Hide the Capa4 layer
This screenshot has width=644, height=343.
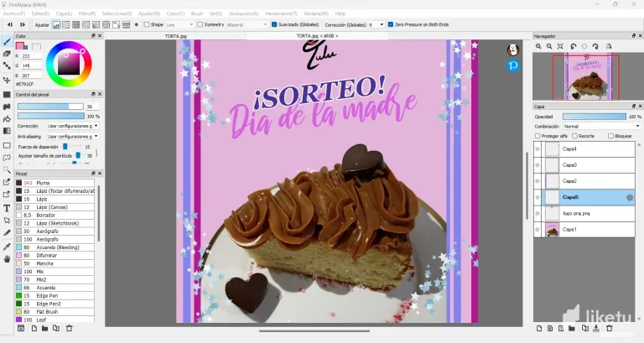(x=538, y=149)
